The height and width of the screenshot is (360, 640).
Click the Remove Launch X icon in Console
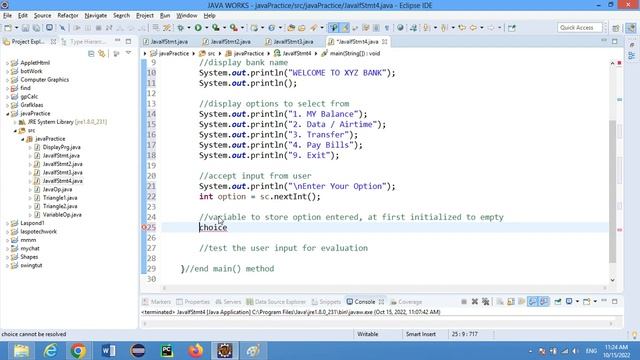(x=475, y=302)
